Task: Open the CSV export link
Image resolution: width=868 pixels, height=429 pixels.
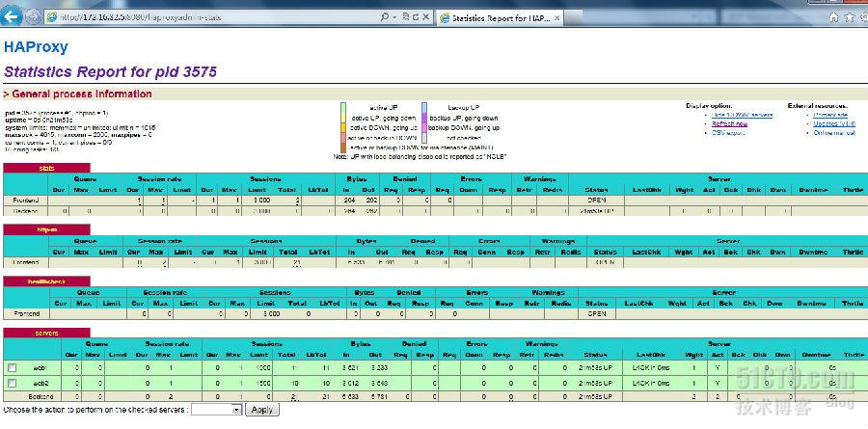Action: (728, 133)
